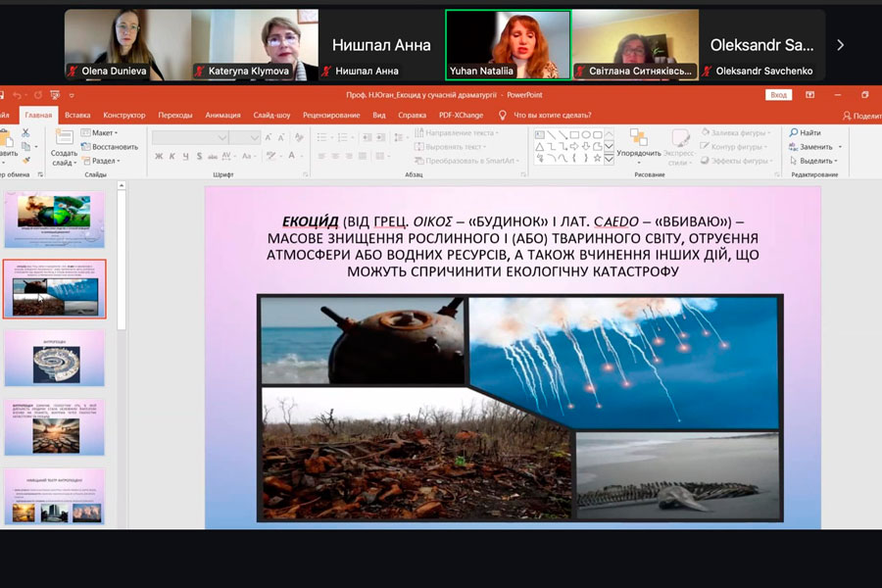Click the Format Painter brush icon
The height and width of the screenshot is (588, 882).
click(25, 160)
